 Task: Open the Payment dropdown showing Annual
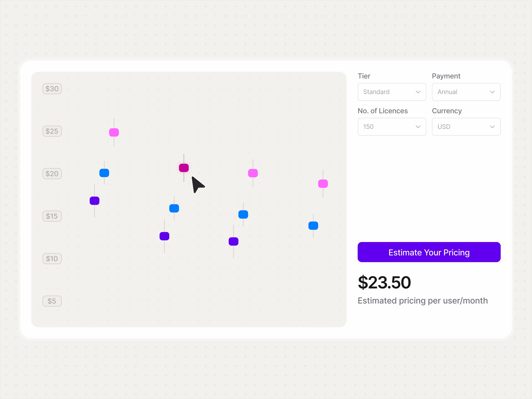click(x=466, y=92)
